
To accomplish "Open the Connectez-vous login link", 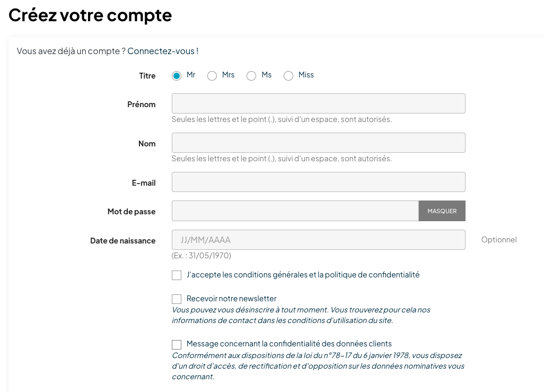I will pyautogui.click(x=163, y=51).
